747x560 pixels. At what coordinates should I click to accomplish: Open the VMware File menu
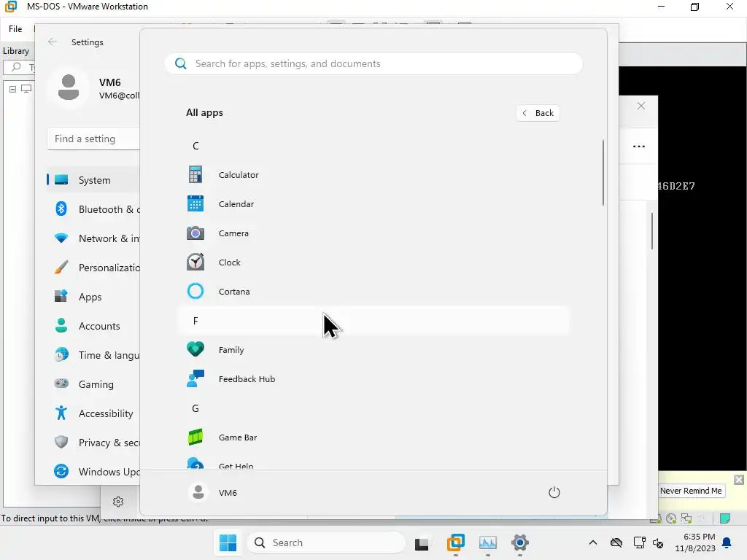[15, 29]
